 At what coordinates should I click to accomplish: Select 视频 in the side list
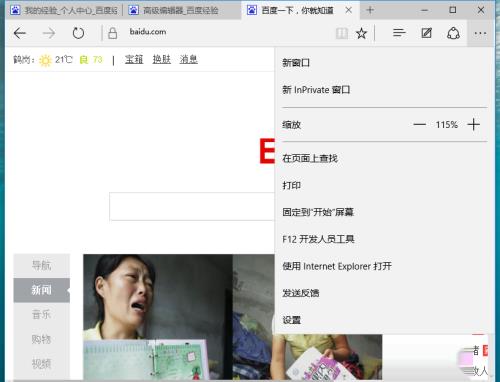(42, 364)
